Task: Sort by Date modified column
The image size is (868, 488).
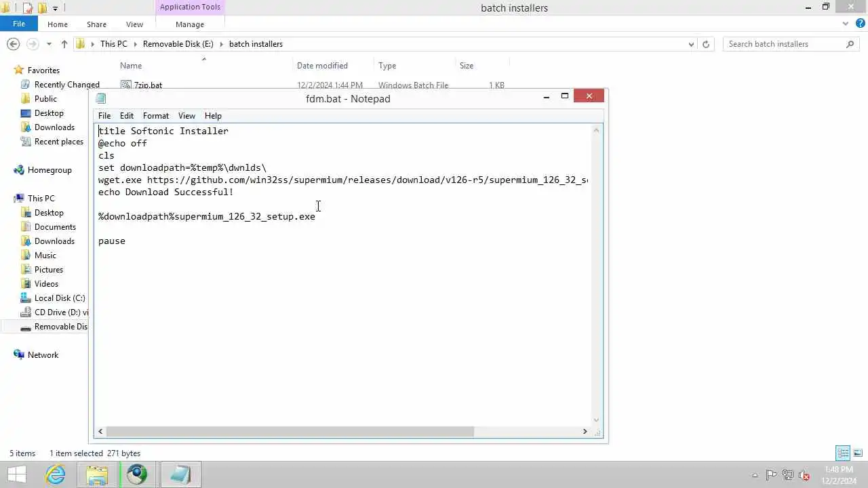Action: [x=322, y=66]
